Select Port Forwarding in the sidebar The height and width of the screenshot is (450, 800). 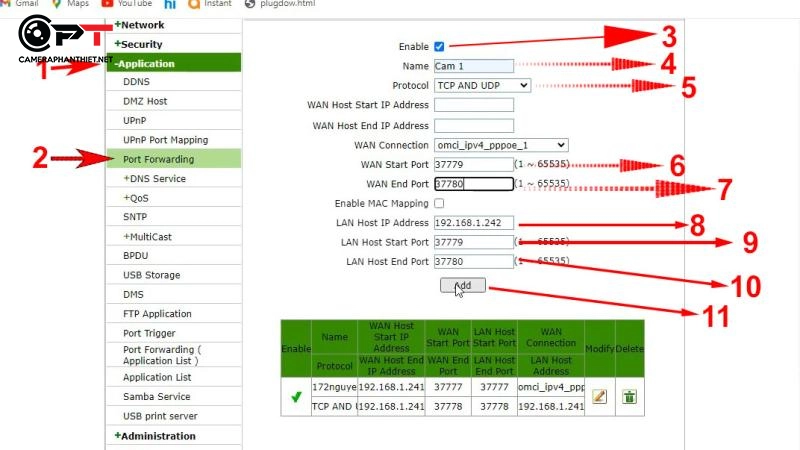tap(158, 159)
